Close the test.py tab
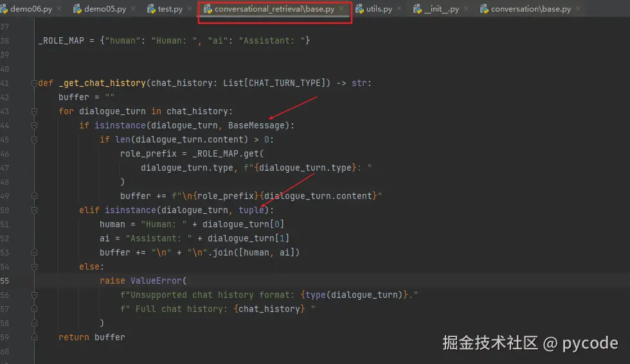This screenshot has height=364, width=630. 190,8
